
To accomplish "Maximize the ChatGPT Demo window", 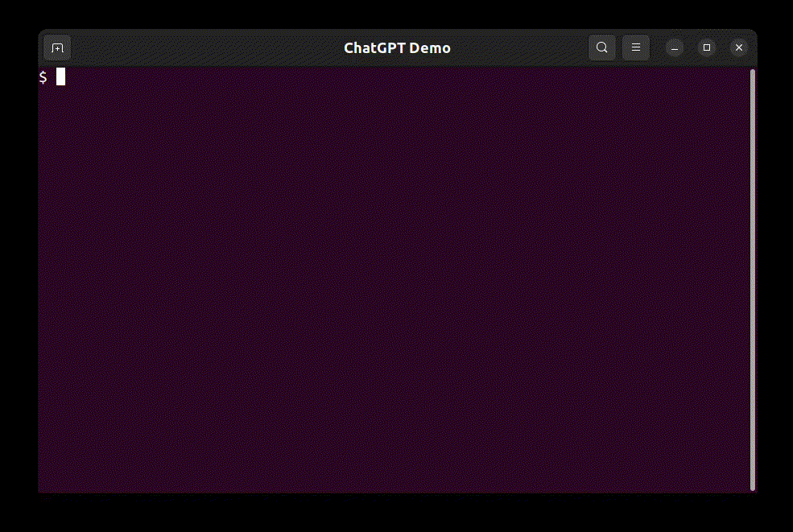I will pyautogui.click(x=707, y=47).
